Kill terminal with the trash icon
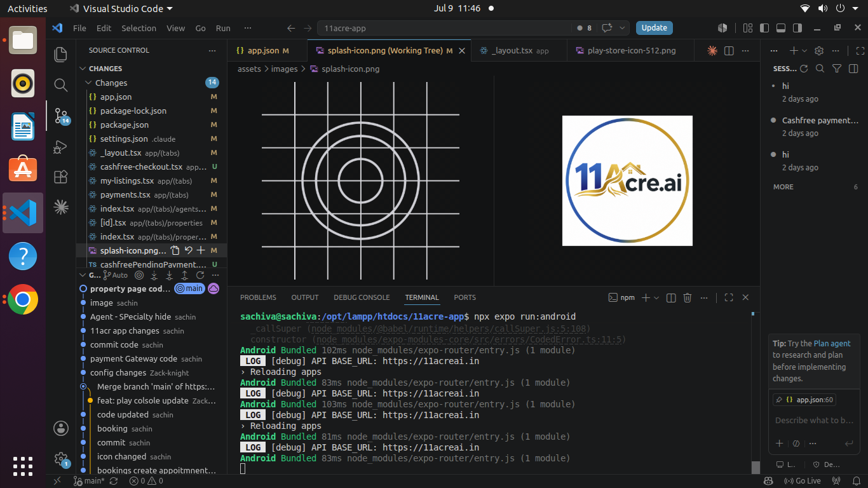The height and width of the screenshot is (488, 868). click(688, 297)
